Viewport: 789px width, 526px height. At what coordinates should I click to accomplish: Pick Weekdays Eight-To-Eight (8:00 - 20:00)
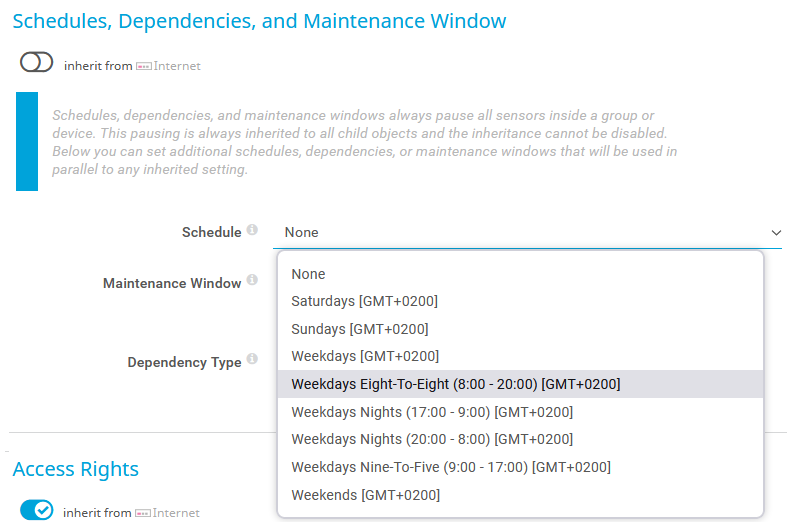[x=455, y=384]
